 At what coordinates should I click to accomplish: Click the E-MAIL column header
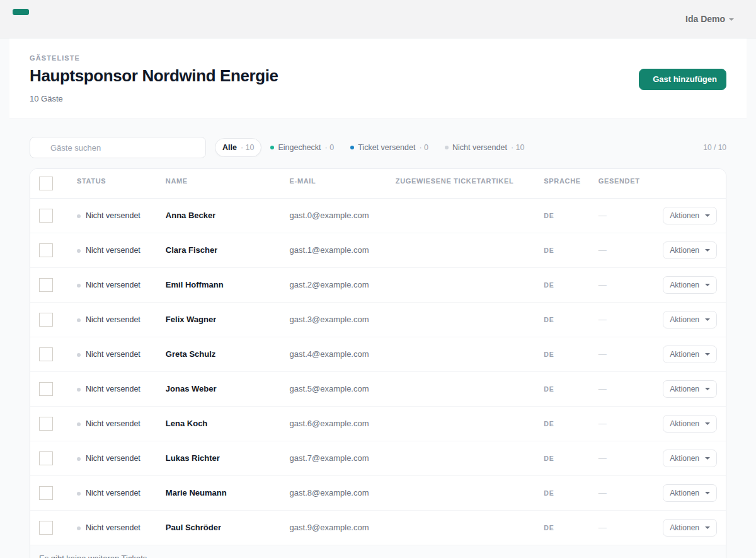point(302,181)
